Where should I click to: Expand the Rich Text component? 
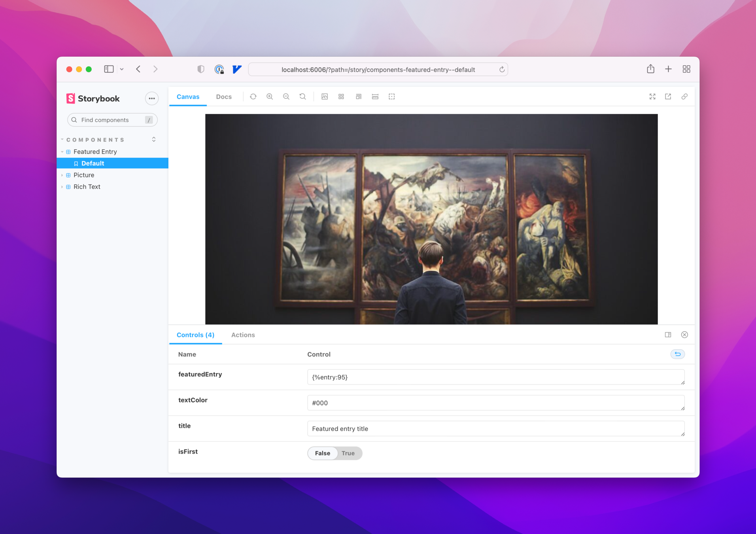click(x=87, y=187)
